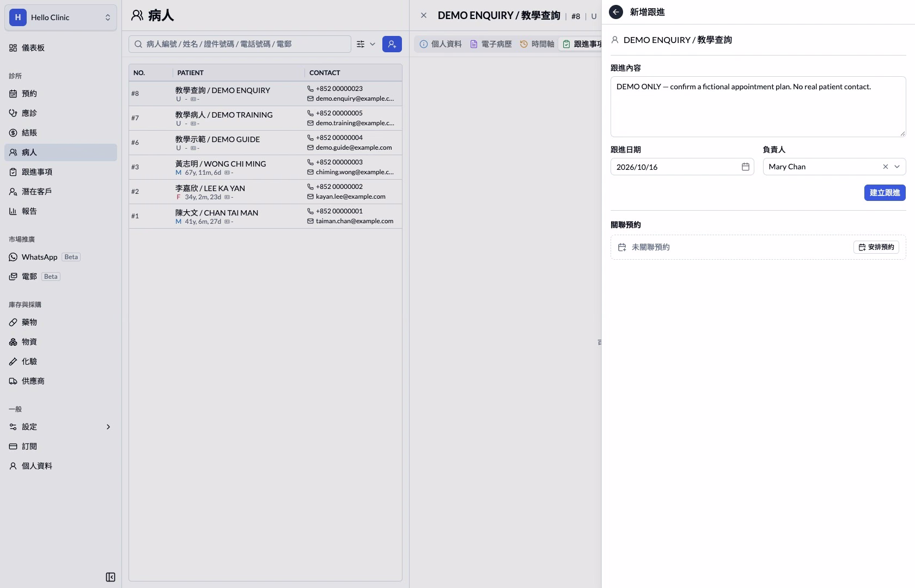Screen dimensions: 915x588
Task: Open 供應商 in the sidebar
Action: click(60, 381)
